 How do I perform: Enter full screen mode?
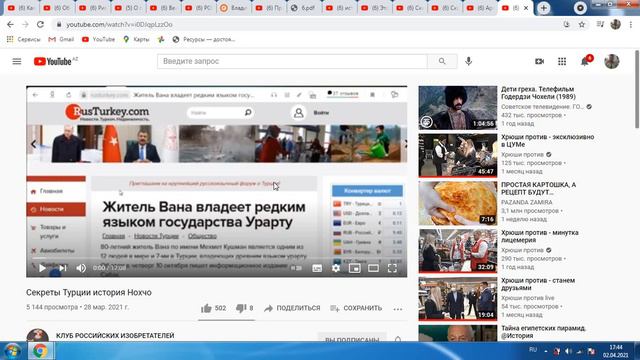[x=392, y=268]
